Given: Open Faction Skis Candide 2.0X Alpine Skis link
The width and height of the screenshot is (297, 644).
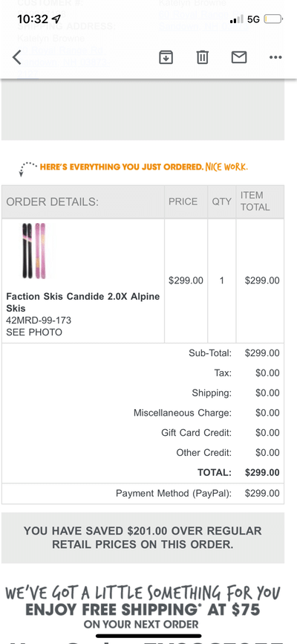Looking at the screenshot, I should [83, 302].
